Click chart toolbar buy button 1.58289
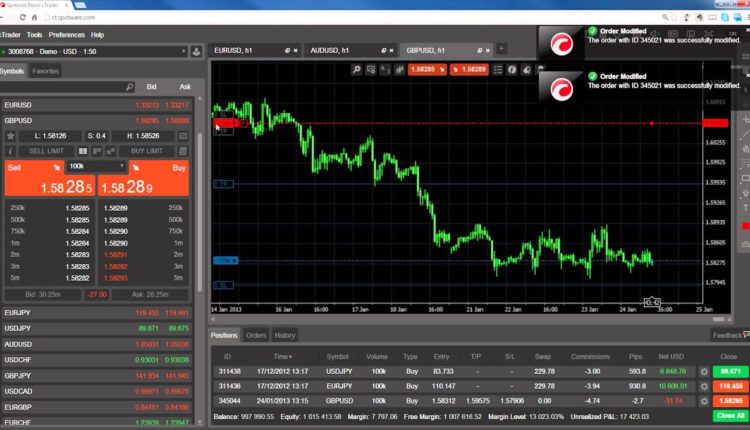This screenshot has width=750, height=430. coord(469,70)
